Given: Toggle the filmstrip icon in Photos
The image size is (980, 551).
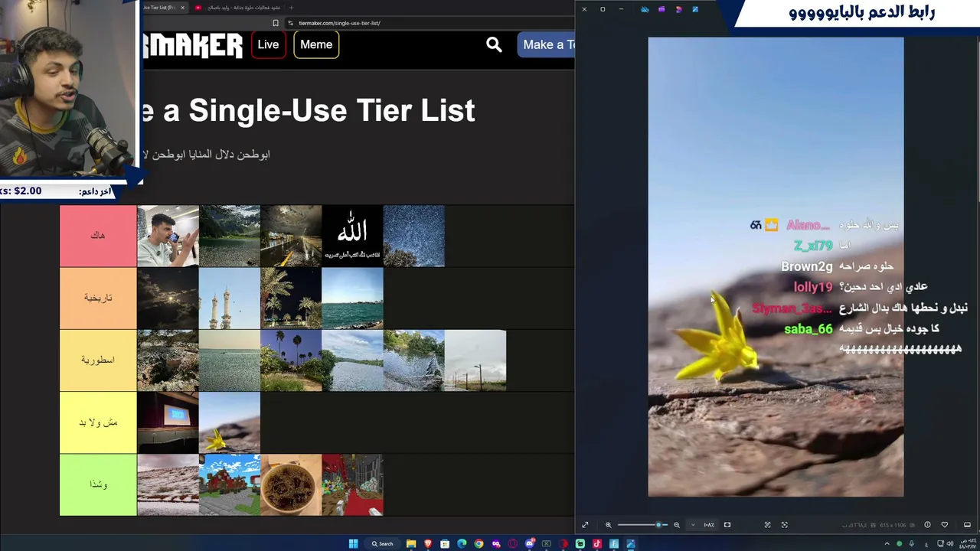Looking at the screenshot, I should point(967,525).
